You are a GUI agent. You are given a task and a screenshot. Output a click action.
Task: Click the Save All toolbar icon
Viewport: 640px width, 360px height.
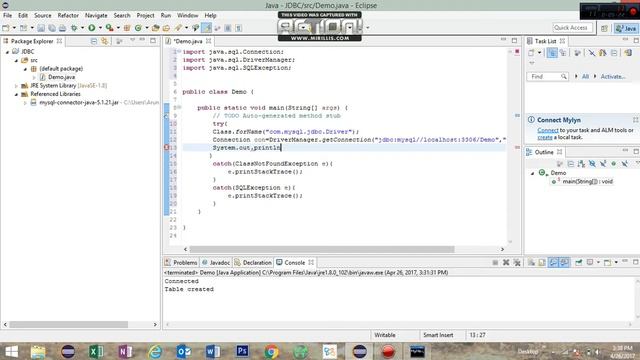(52, 28)
